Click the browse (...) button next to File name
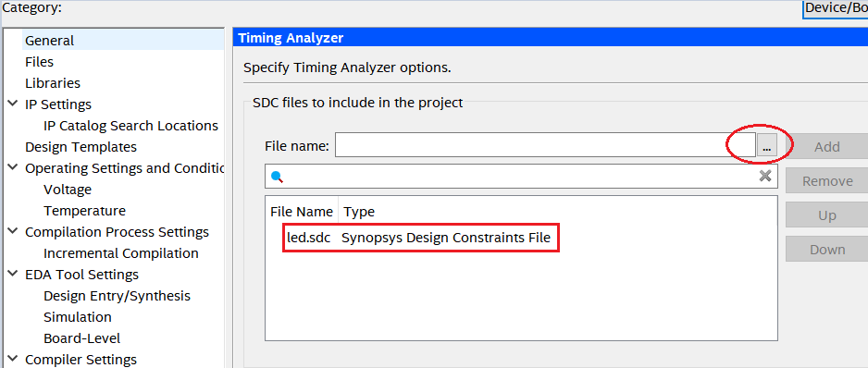Viewport: 868px width, 368px height. (x=767, y=145)
